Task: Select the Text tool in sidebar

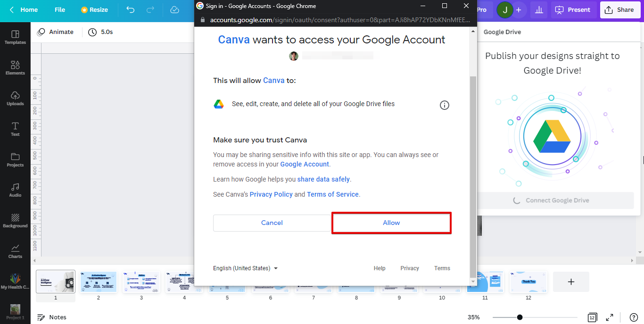Action: tap(15, 129)
